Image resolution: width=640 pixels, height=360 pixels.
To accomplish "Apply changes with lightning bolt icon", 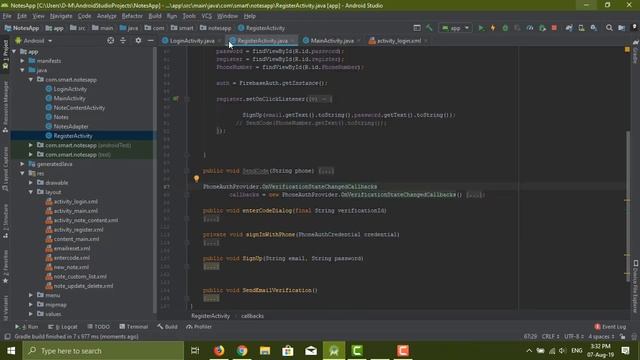I will tap(493, 28).
